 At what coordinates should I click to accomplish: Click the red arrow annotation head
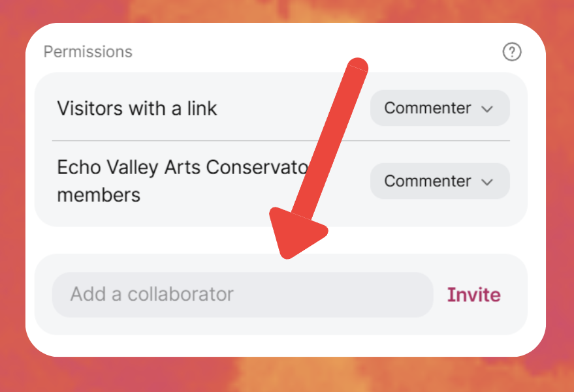point(297,232)
